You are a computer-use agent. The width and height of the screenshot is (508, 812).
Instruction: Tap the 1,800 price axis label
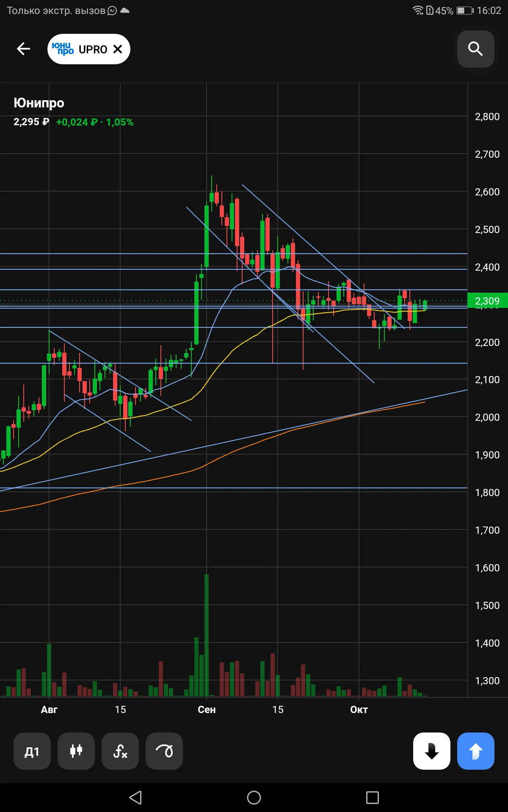tap(487, 493)
